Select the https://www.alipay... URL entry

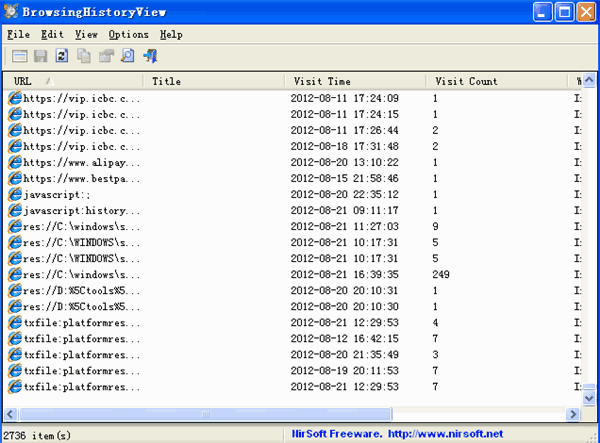pos(82,163)
